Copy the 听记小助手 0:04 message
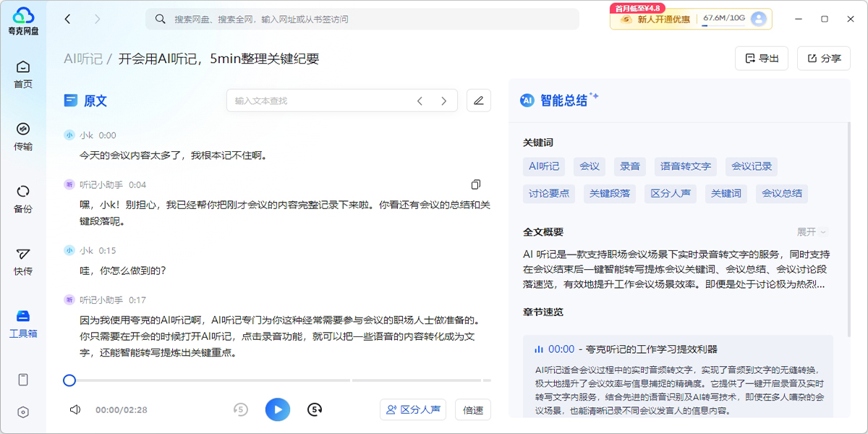868x434 pixels. [x=475, y=184]
